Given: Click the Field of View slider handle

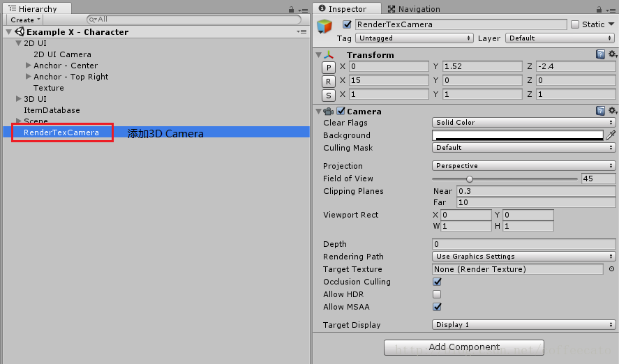Looking at the screenshot, I should pyautogui.click(x=470, y=179).
